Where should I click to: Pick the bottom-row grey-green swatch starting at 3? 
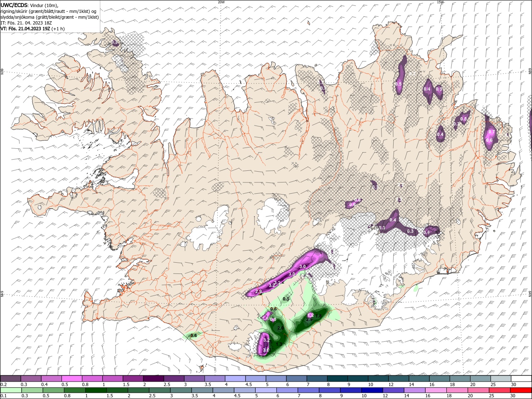pyautogui.click(x=181, y=390)
